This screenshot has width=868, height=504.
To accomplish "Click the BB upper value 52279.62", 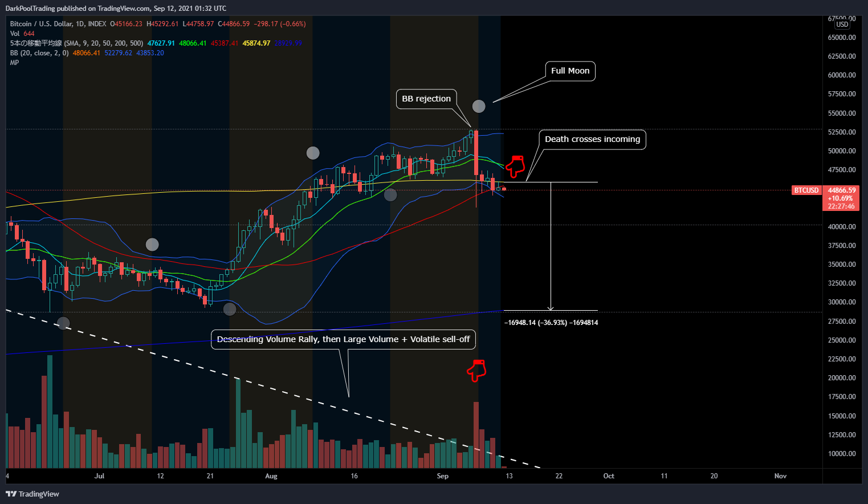I will pos(118,53).
